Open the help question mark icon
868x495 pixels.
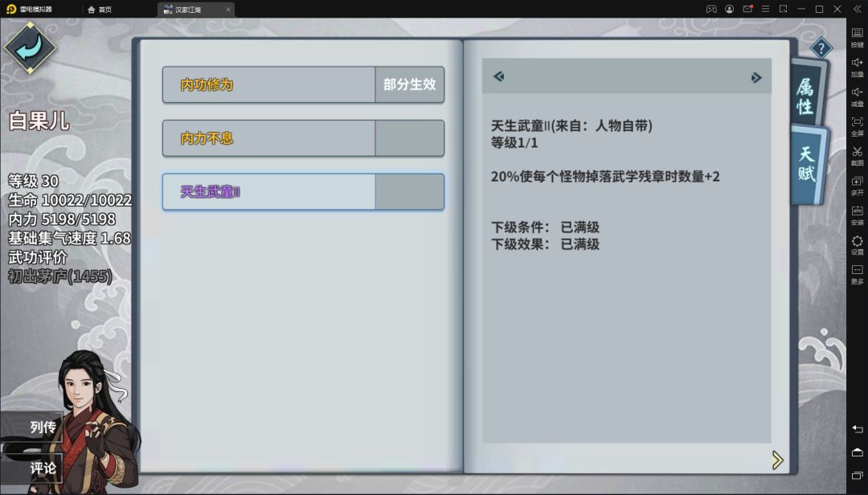[x=821, y=49]
